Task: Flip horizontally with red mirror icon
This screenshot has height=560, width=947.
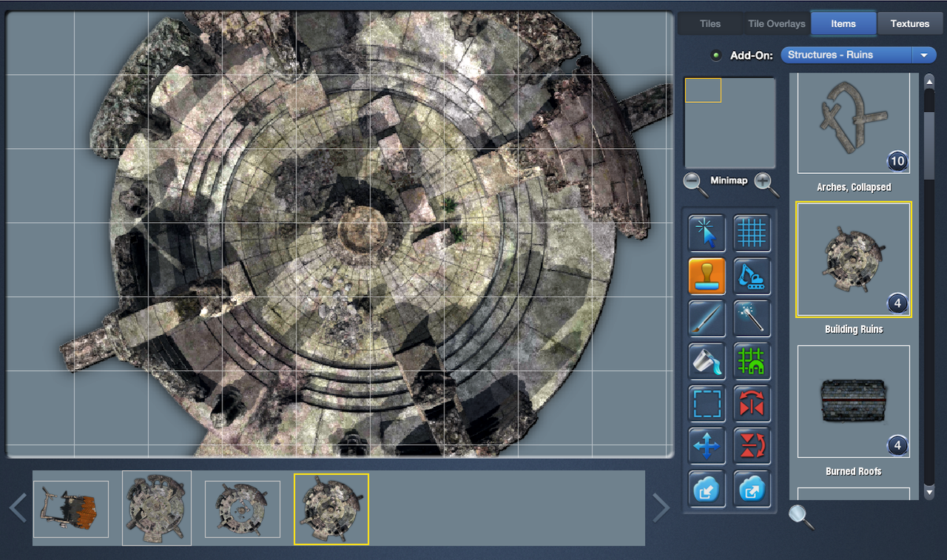Action: (x=752, y=404)
